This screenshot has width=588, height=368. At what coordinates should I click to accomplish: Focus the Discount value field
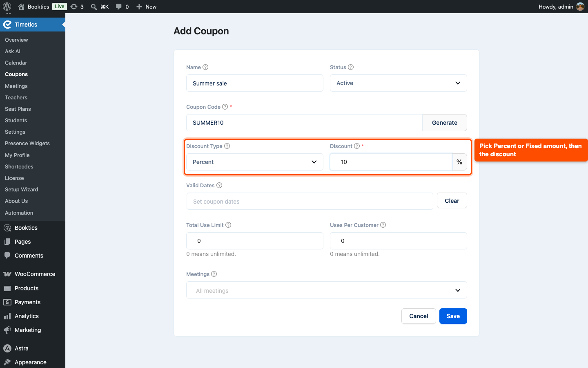391,162
